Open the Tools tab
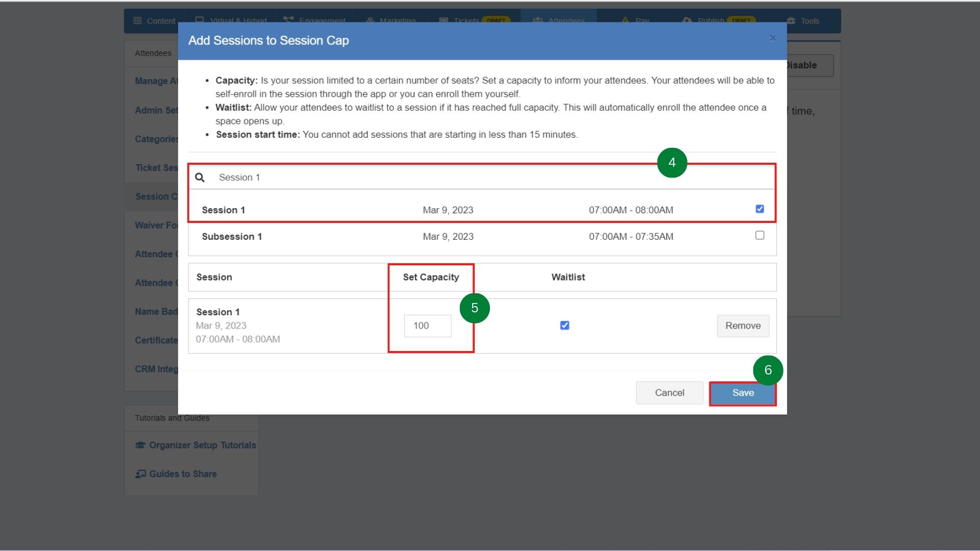 810,21
